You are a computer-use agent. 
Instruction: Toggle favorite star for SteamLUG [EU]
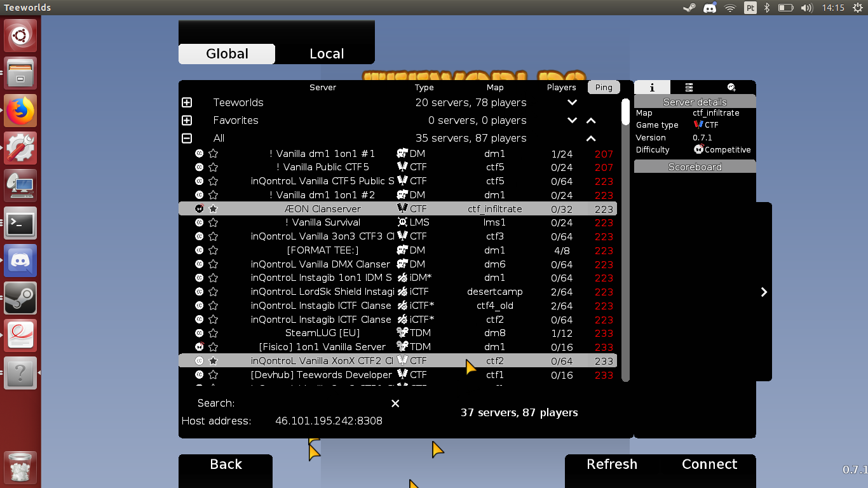pyautogui.click(x=214, y=333)
